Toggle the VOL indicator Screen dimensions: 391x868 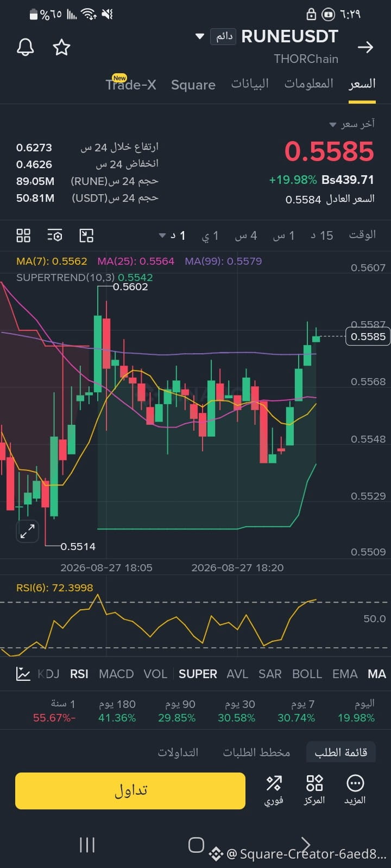[155, 674]
